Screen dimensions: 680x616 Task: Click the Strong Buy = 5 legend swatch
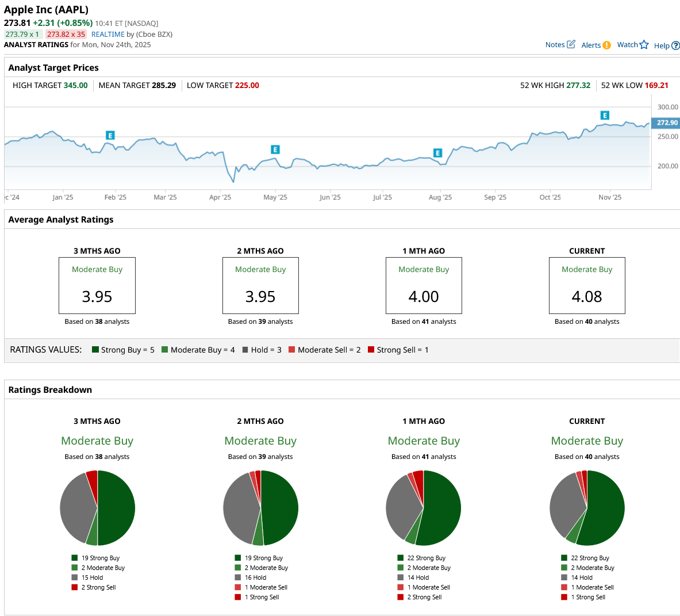coord(95,350)
